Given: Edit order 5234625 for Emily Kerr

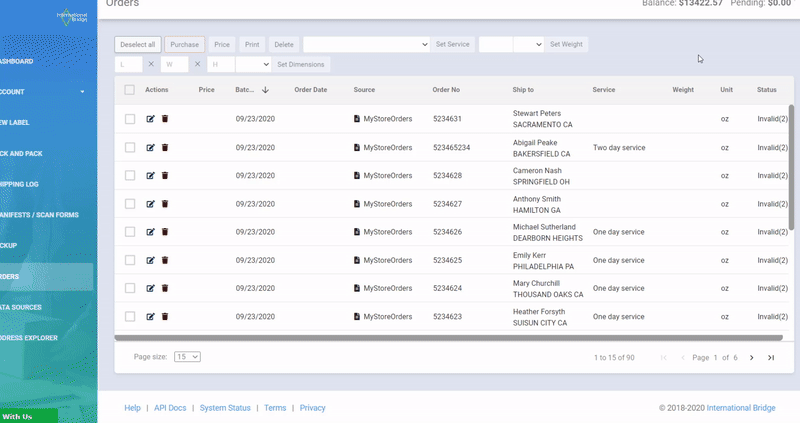Looking at the screenshot, I should point(150,260).
